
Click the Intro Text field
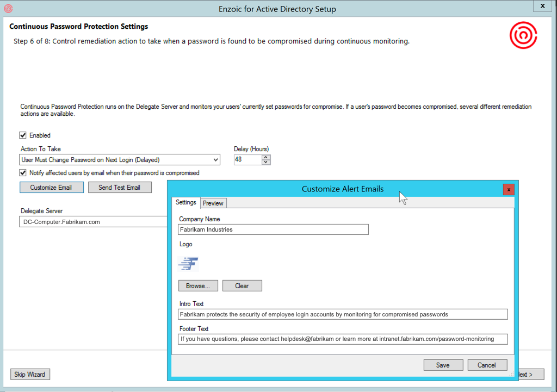tap(343, 314)
